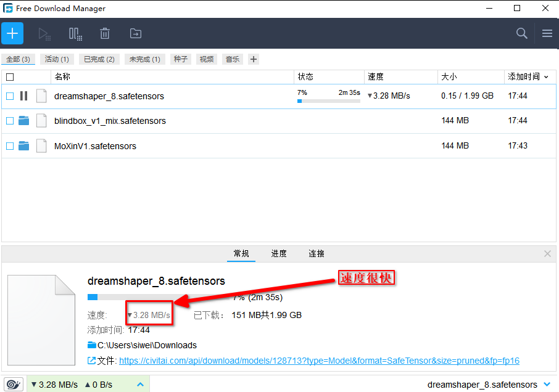Click the start download play icon

pyautogui.click(x=44, y=34)
